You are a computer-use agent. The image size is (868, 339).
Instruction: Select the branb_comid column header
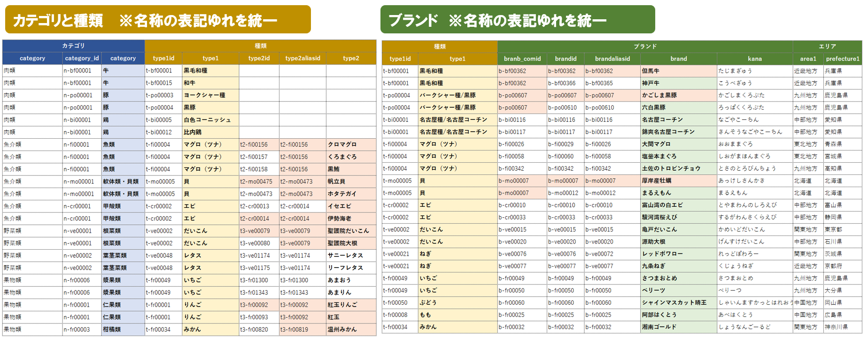click(522, 59)
